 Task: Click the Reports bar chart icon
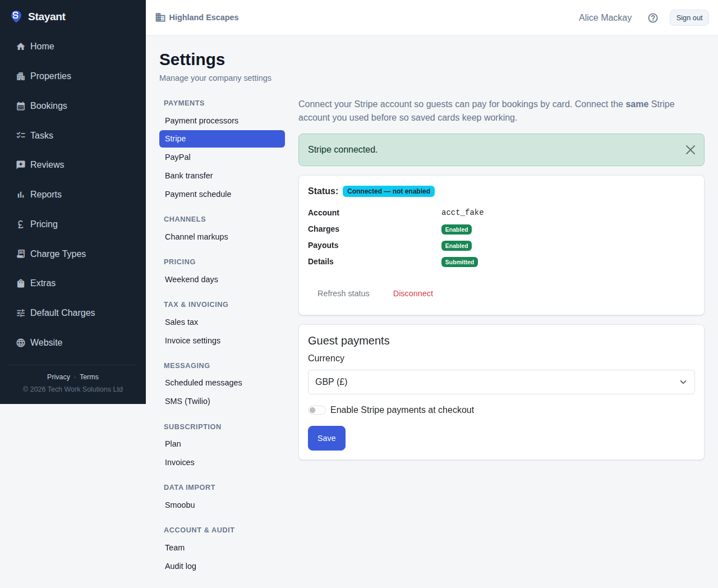coord(21,195)
